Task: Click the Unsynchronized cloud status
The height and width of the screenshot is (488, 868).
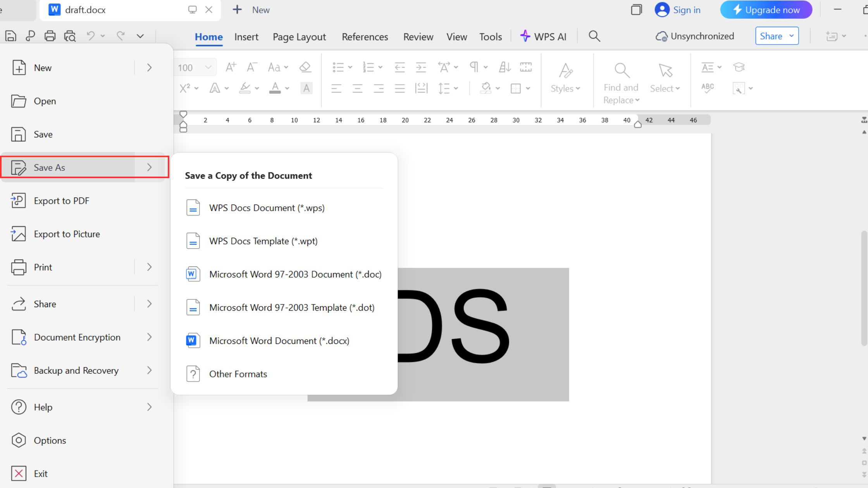Action: click(695, 36)
